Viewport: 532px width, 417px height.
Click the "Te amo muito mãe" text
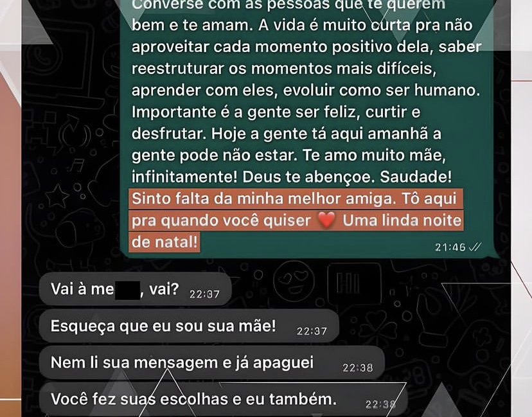coord(374,155)
